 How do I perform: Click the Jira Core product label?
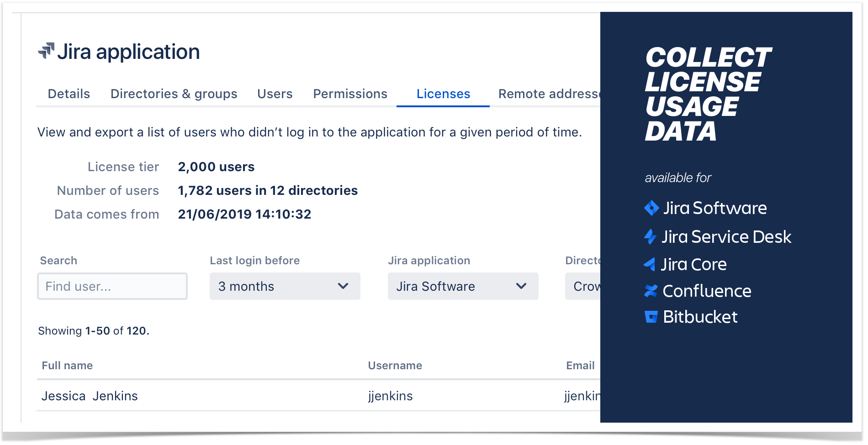(694, 264)
